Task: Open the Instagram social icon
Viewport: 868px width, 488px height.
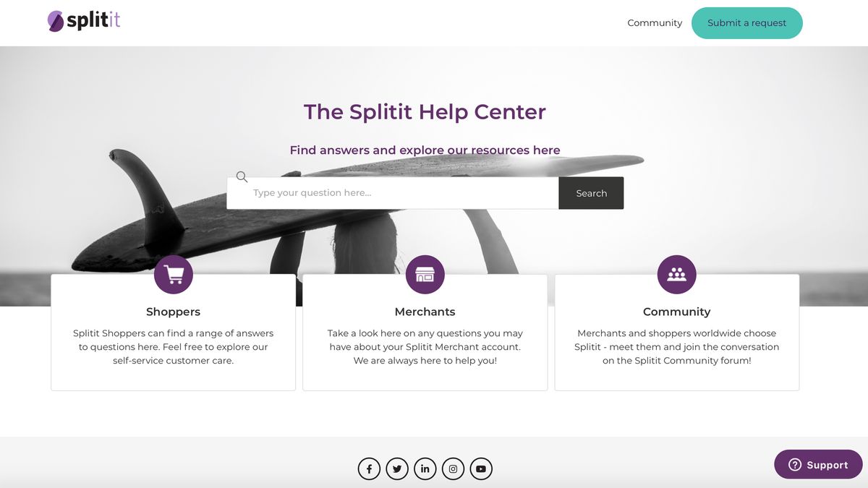Action: click(x=454, y=469)
